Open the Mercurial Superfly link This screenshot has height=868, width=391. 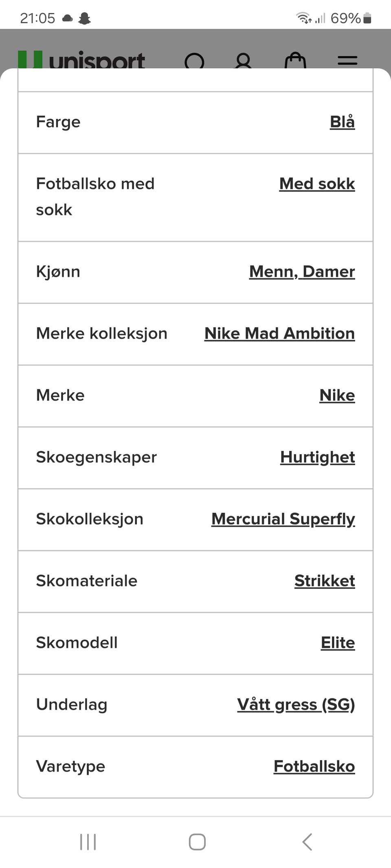point(283,519)
